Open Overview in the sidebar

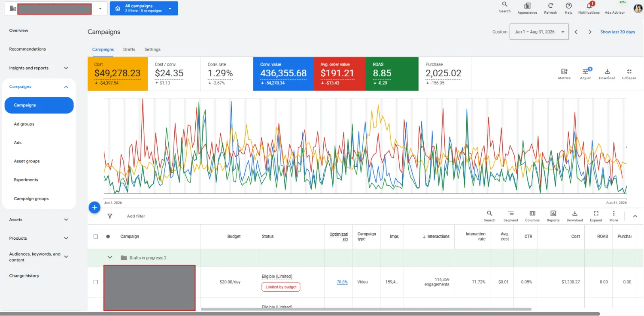point(19,30)
